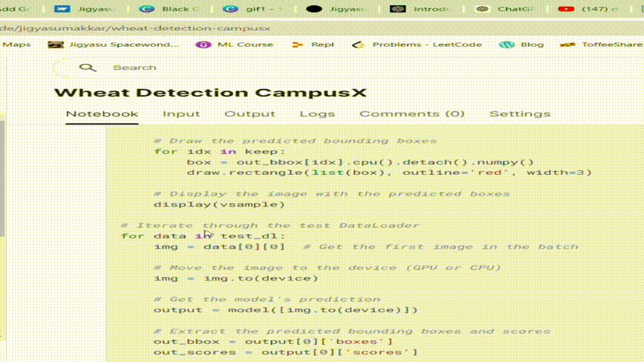Image resolution: width=644 pixels, height=362 pixels.
Task: Click the out_bbox = output[0]['boxes'] line
Action: coord(273,342)
